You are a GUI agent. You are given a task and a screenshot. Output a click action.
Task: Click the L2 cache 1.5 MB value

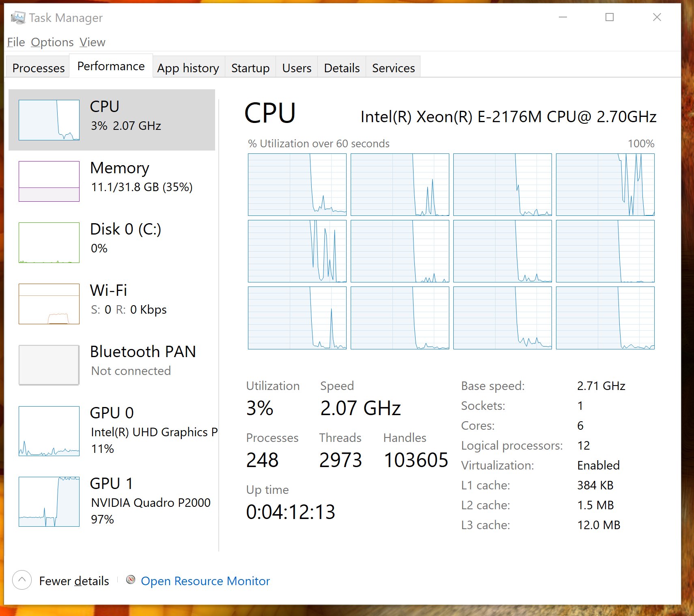tap(595, 505)
